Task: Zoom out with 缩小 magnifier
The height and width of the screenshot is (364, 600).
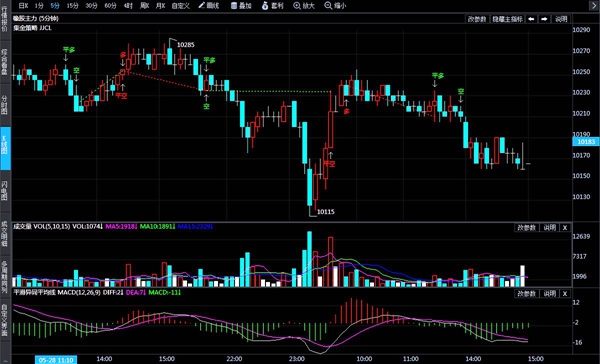Action: 335,5
